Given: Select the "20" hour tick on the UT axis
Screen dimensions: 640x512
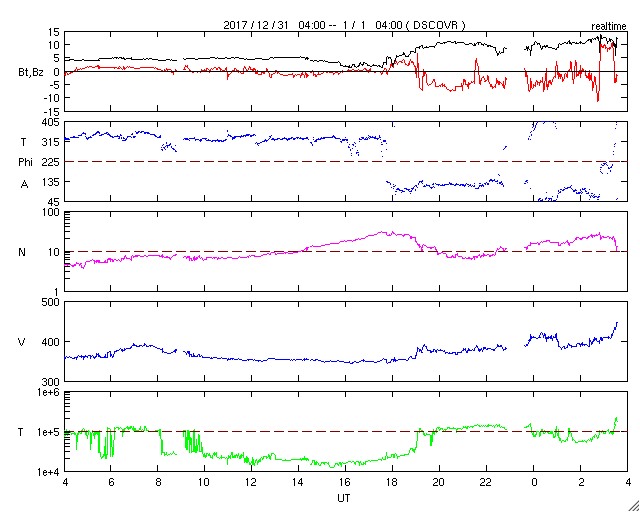Looking at the screenshot, I should [440, 482].
